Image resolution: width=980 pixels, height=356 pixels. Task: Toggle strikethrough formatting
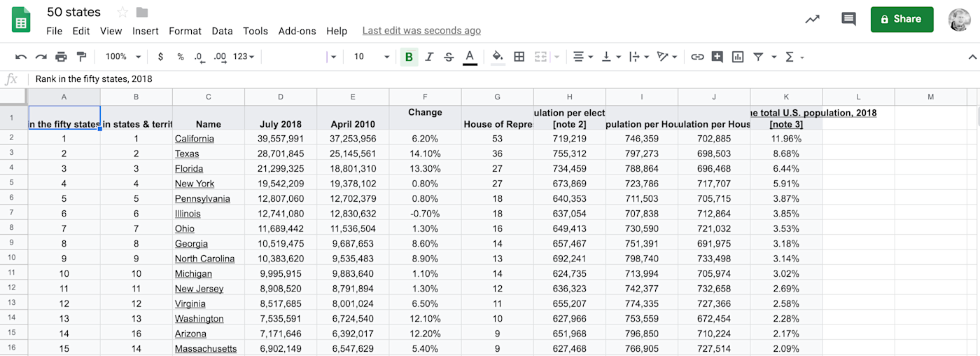pos(449,57)
